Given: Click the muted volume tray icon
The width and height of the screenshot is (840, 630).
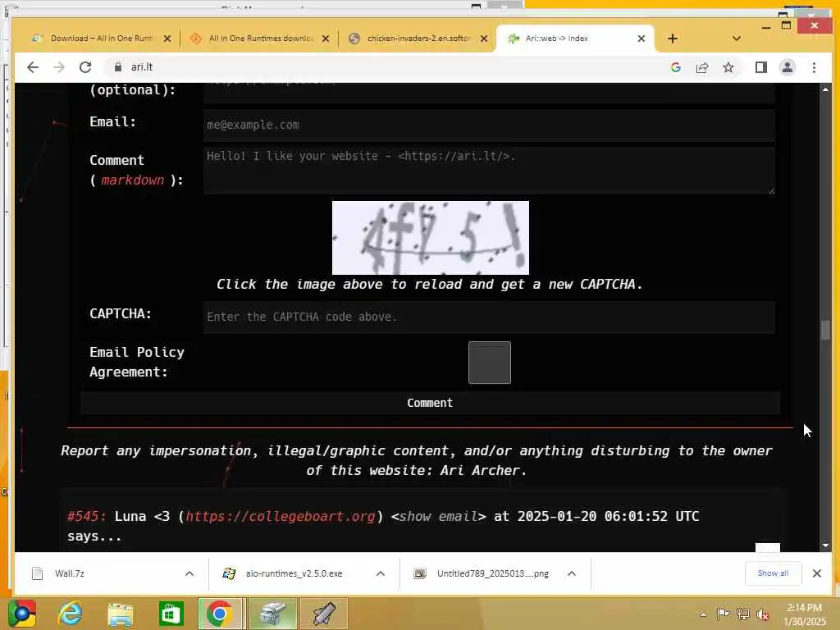Looking at the screenshot, I should click(763, 614).
